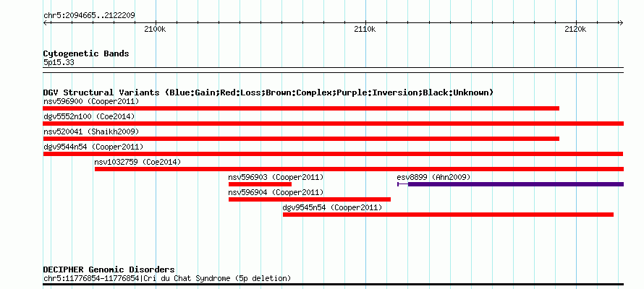Click the DGV Structural Variants track title
The width and height of the screenshot is (644, 289).
(268, 92)
